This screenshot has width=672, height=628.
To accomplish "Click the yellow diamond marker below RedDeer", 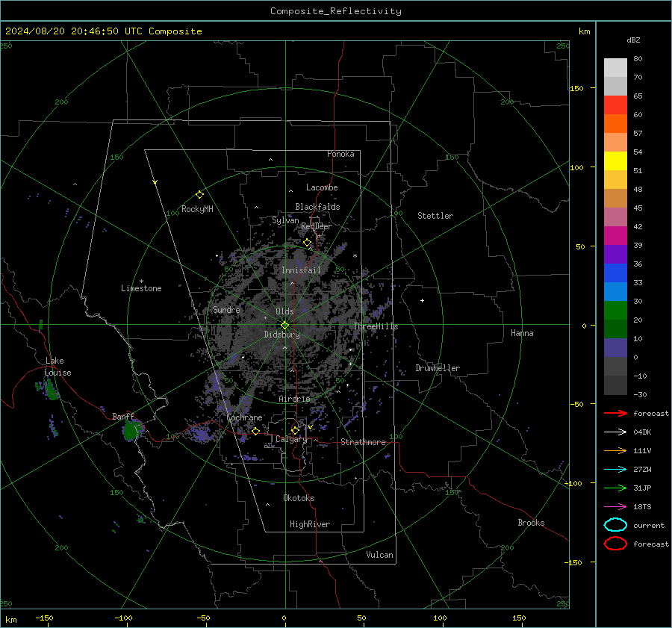I will pos(307,243).
